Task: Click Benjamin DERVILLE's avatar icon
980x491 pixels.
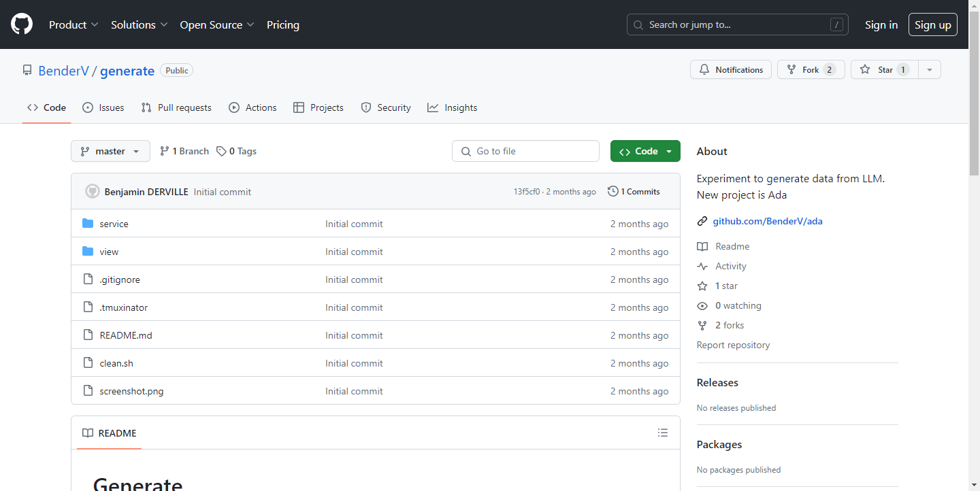Action: point(93,192)
